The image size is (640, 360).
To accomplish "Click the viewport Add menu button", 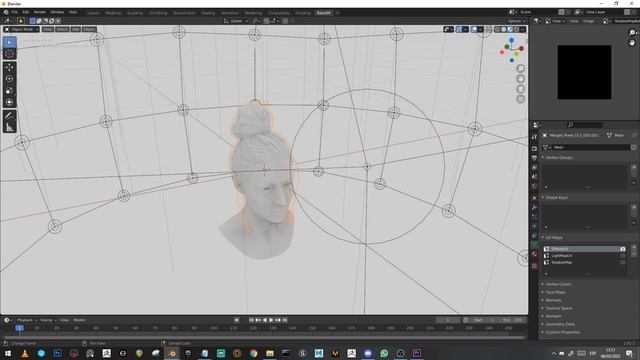I will click(76, 29).
